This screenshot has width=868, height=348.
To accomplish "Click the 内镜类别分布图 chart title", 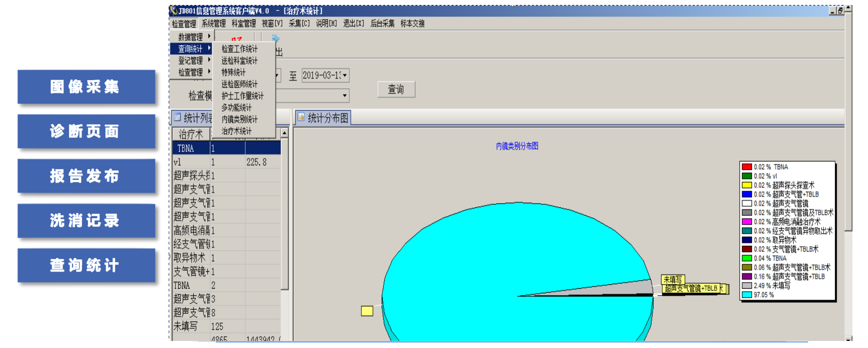I will (x=517, y=146).
